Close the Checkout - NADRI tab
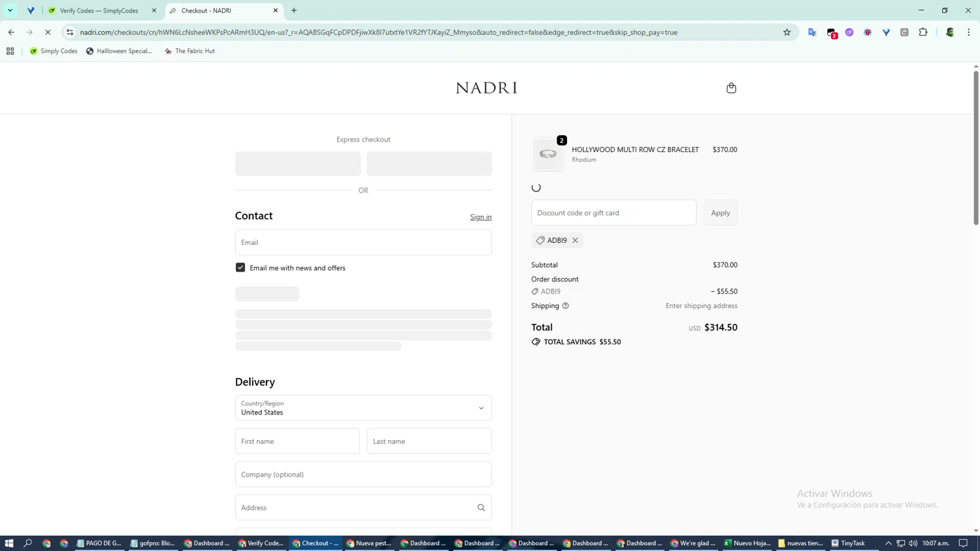The height and width of the screenshot is (551, 980). click(x=276, y=10)
